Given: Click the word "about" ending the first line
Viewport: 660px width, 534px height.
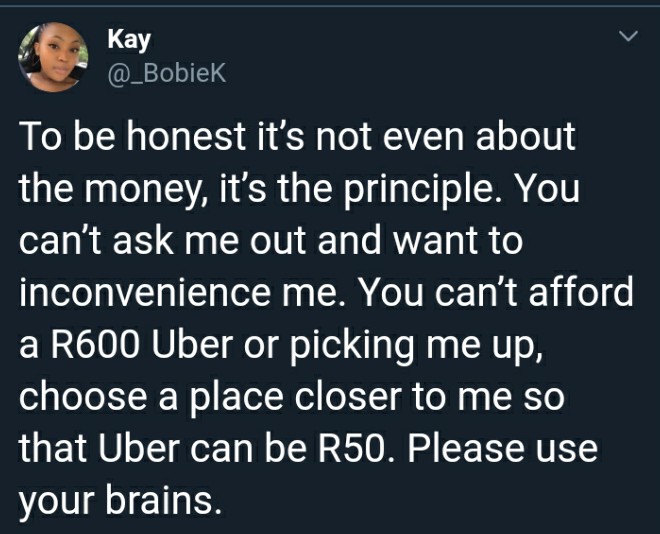Looking at the screenshot, I should 525,136.
